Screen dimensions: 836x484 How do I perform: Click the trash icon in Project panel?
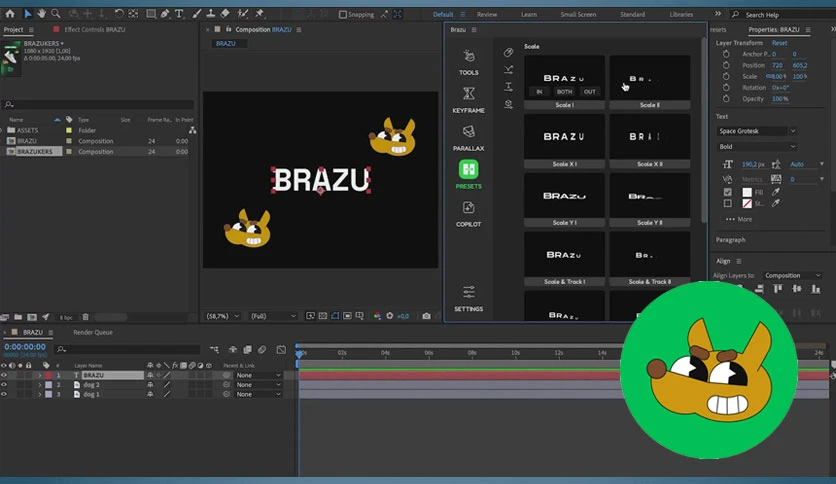click(x=85, y=317)
